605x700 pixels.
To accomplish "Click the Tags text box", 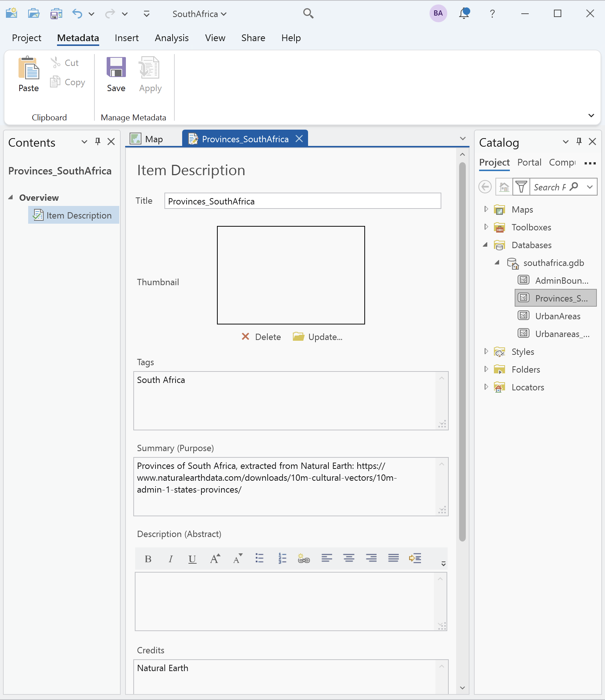I will click(x=291, y=401).
